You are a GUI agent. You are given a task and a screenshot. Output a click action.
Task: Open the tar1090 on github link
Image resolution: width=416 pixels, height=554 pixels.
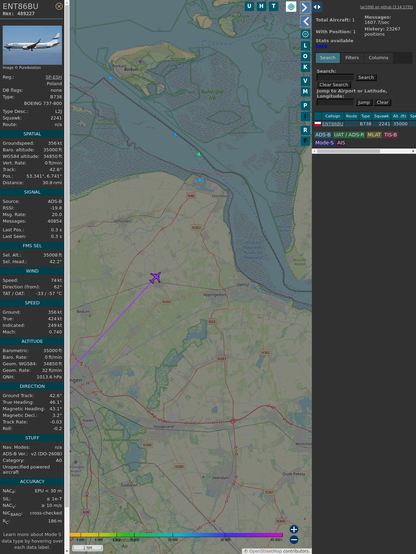386,7
